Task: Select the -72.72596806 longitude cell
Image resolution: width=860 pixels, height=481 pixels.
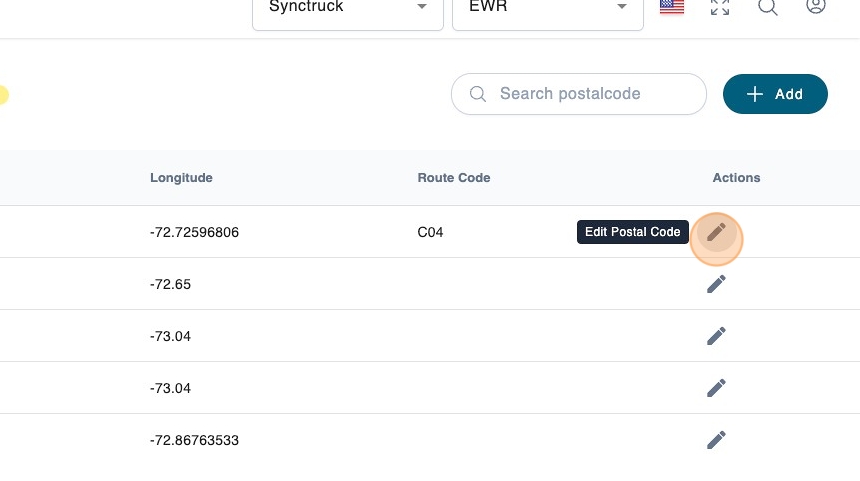Action: 194,232
